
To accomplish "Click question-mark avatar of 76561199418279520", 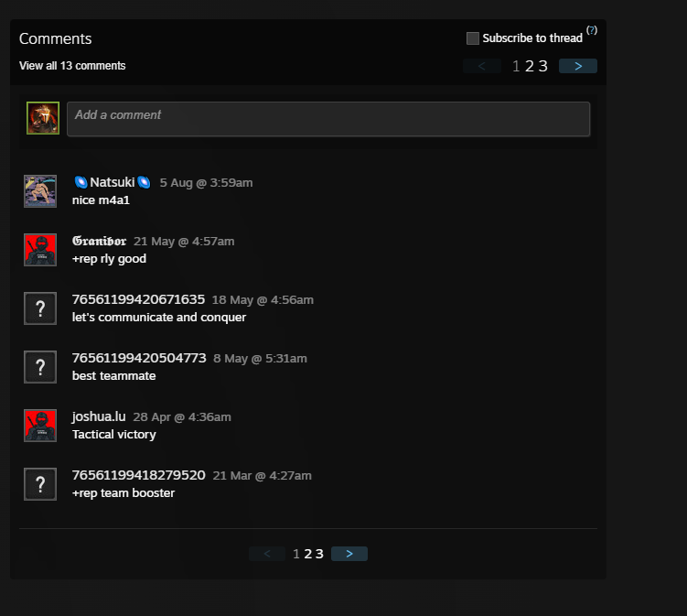I will 40,484.
